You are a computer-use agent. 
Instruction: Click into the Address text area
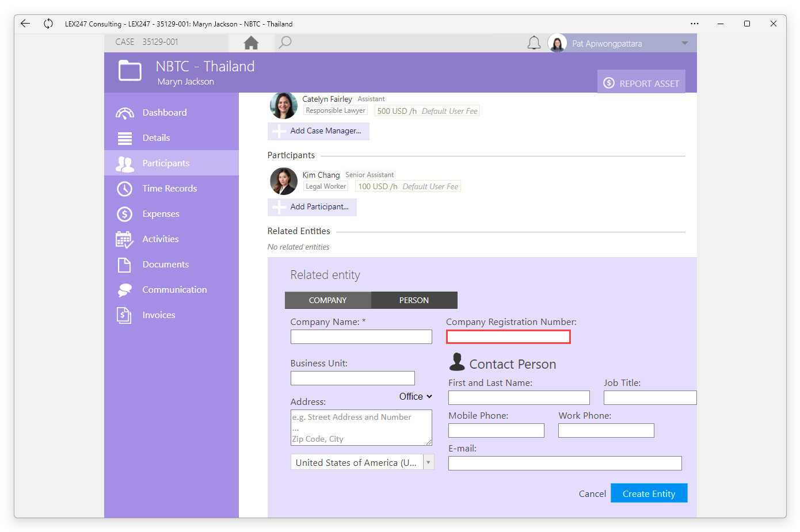click(361, 428)
